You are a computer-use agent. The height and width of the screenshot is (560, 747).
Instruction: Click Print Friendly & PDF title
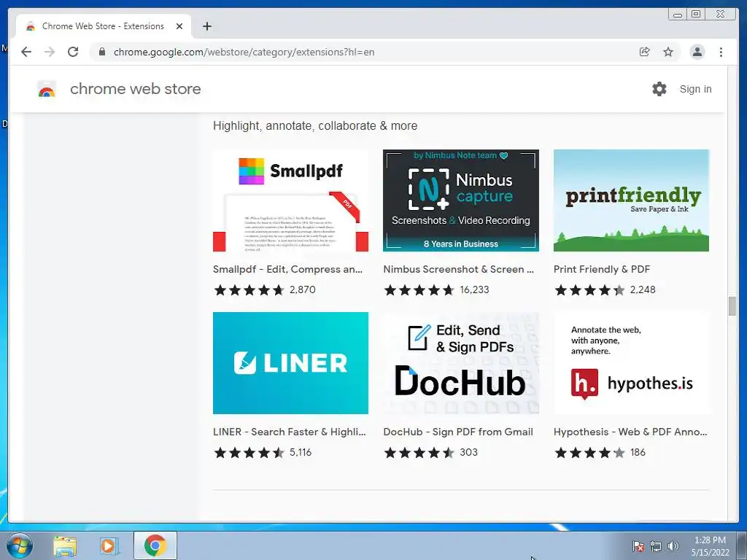(x=602, y=270)
